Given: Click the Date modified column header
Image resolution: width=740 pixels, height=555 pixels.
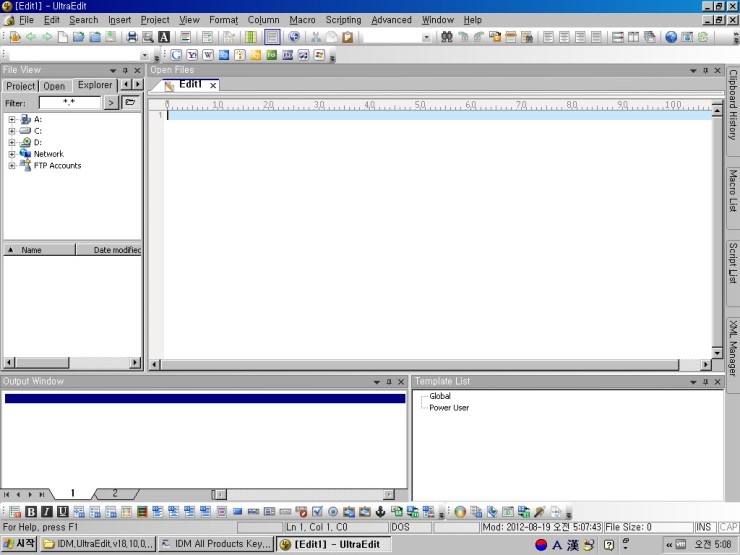Looking at the screenshot, I should (109, 250).
